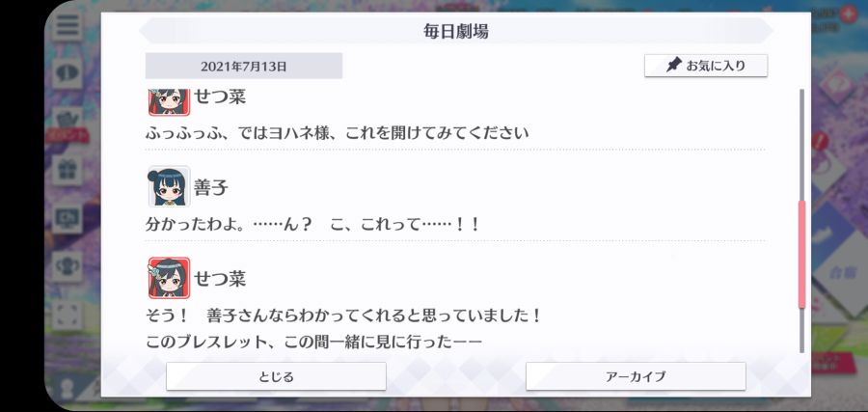Tap 善子 chibi avatar thumbnail

170,186
